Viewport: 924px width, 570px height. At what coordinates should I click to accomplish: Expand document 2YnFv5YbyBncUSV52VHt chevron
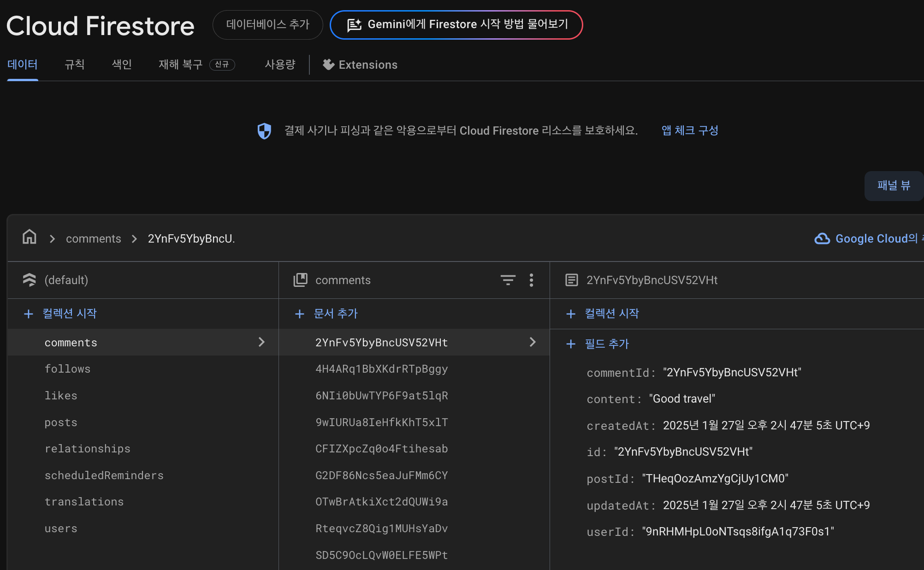tap(533, 342)
